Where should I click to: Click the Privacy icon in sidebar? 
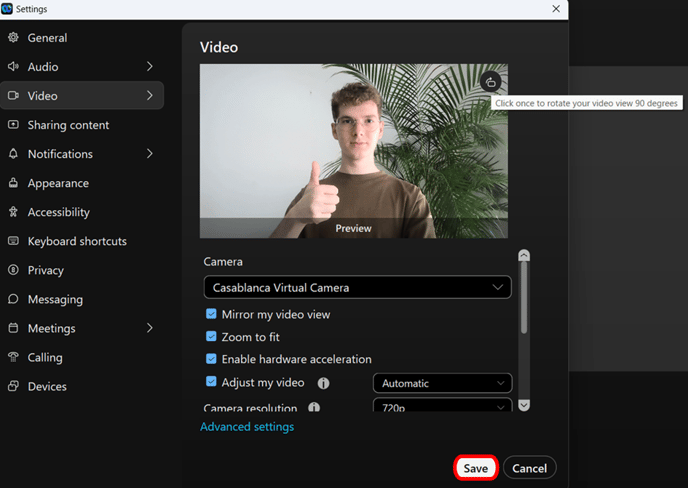(14, 270)
